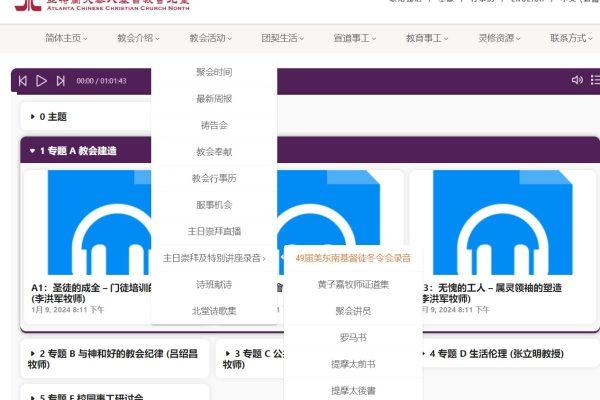
Task: Select 聚会时间 from the menu
Action: (x=214, y=72)
